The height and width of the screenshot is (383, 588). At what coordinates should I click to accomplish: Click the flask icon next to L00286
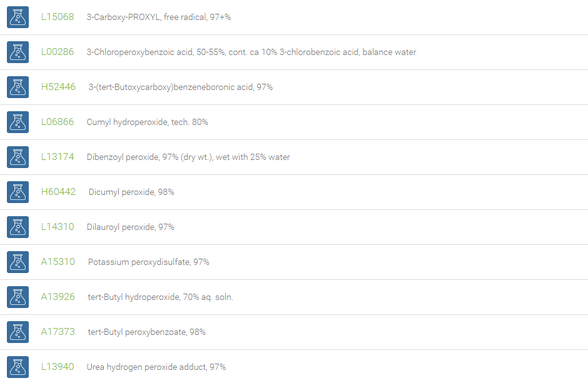pos(18,52)
